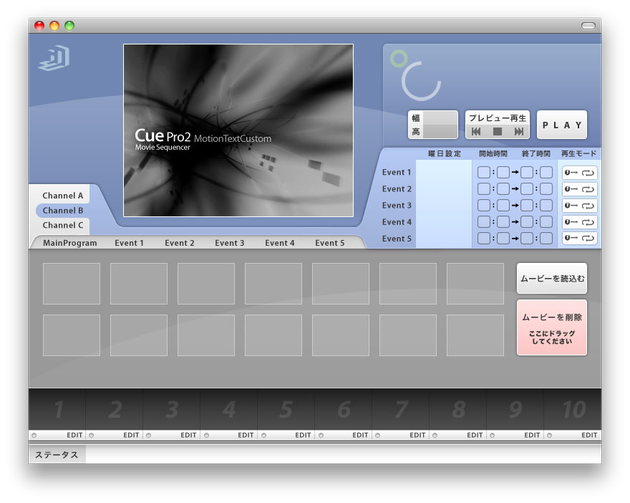This screenshot has width=630, height=503.
Task: Click the pink ムービーを削除 delete area
Action: [x=552, y=327]
